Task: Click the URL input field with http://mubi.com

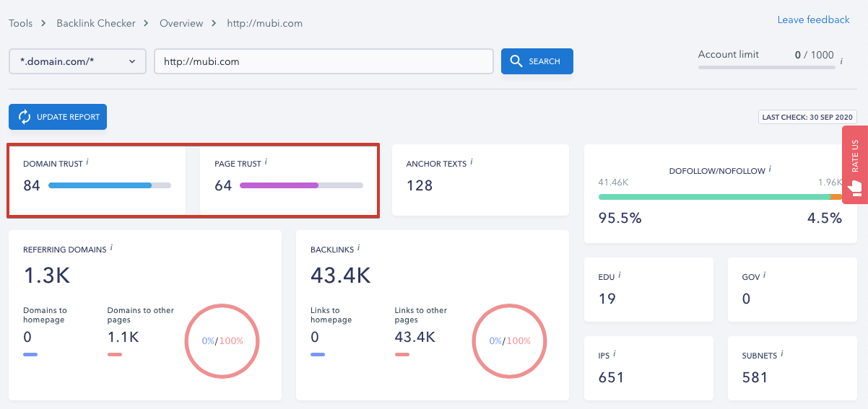Action: point(324,61)
